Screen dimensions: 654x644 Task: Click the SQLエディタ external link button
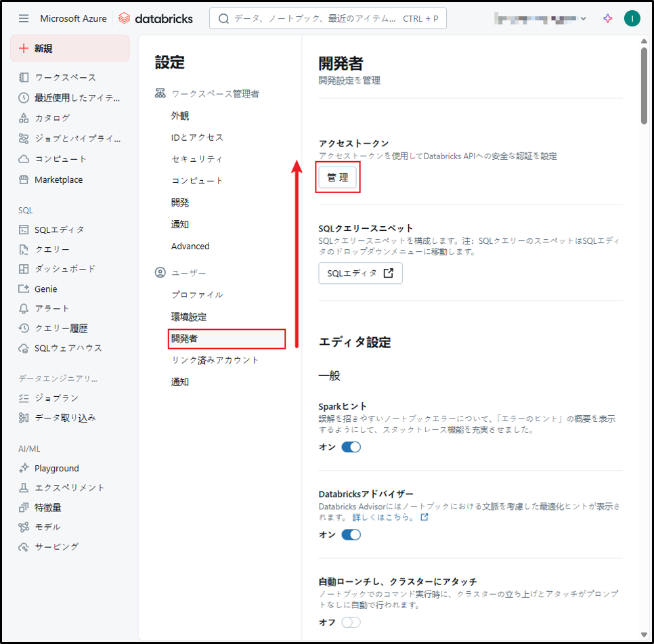(360, 273)
